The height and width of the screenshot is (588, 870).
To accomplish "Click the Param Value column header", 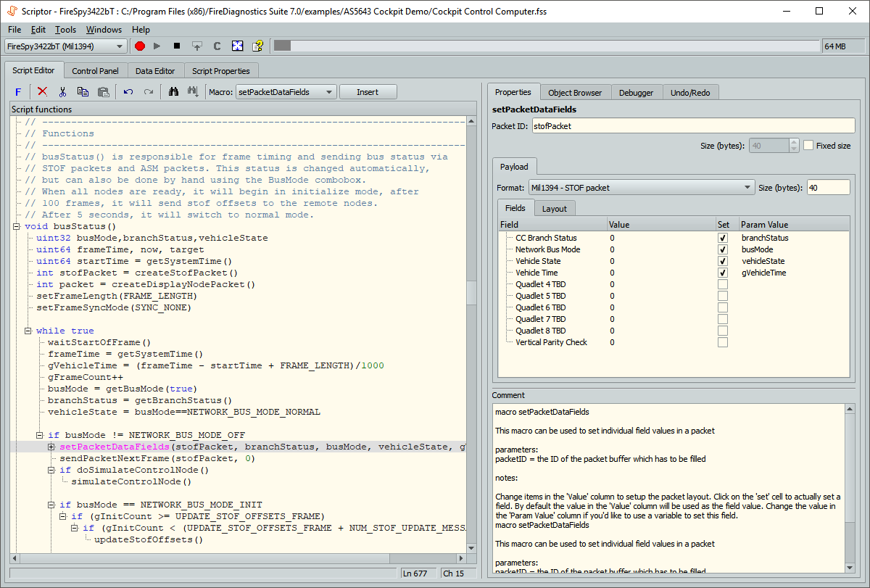I will click(794, 225).
